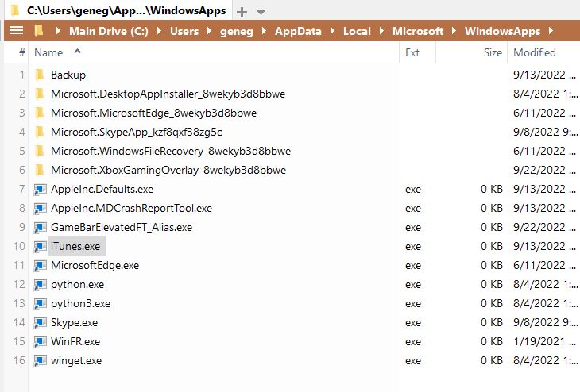This screenshot has width=580, height=392.
Task: Expand arrow after Microsoft breadcrumb
Action: [x=454, y=31]
